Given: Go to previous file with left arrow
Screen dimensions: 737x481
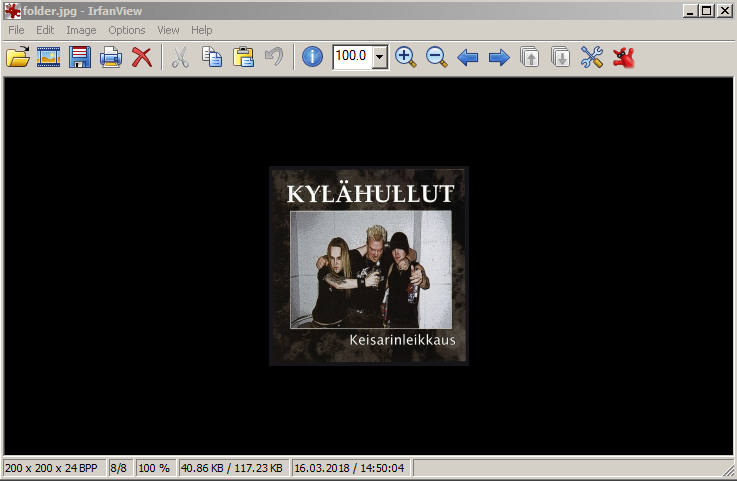Looking at the screenshot, I should click(x=468, y=57).
